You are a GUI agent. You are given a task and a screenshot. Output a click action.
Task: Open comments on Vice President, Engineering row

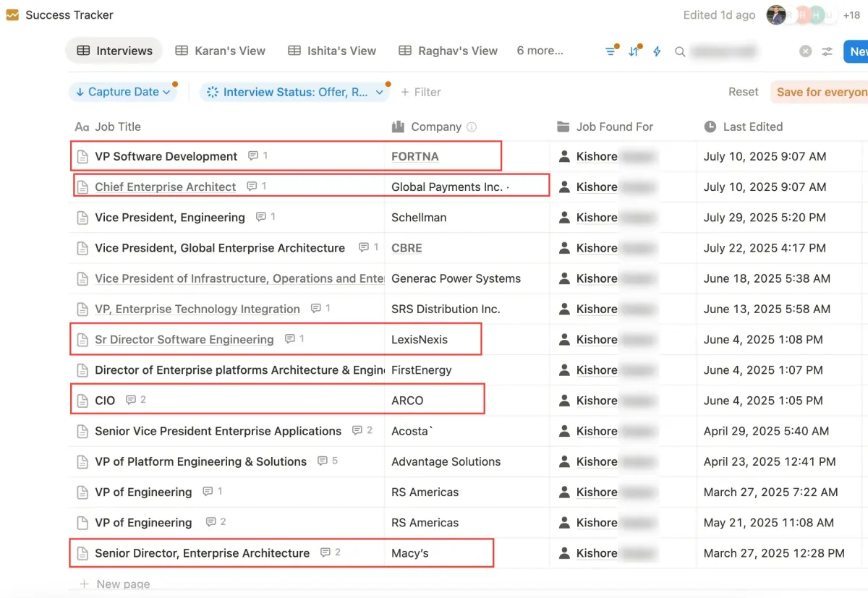click(x=265, y=217)
